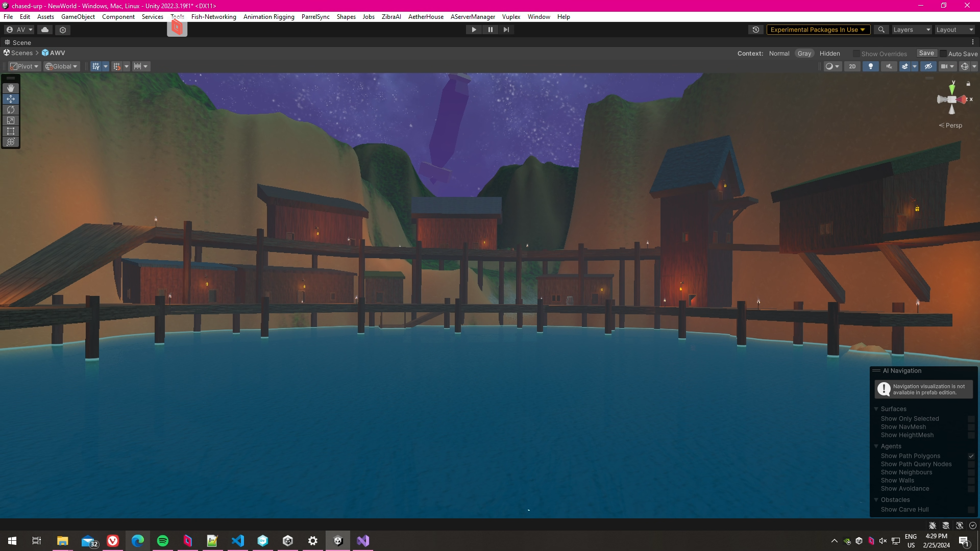Open Undo History clock icon
Viewport: 980px width, 551px height.
(756, 30)
